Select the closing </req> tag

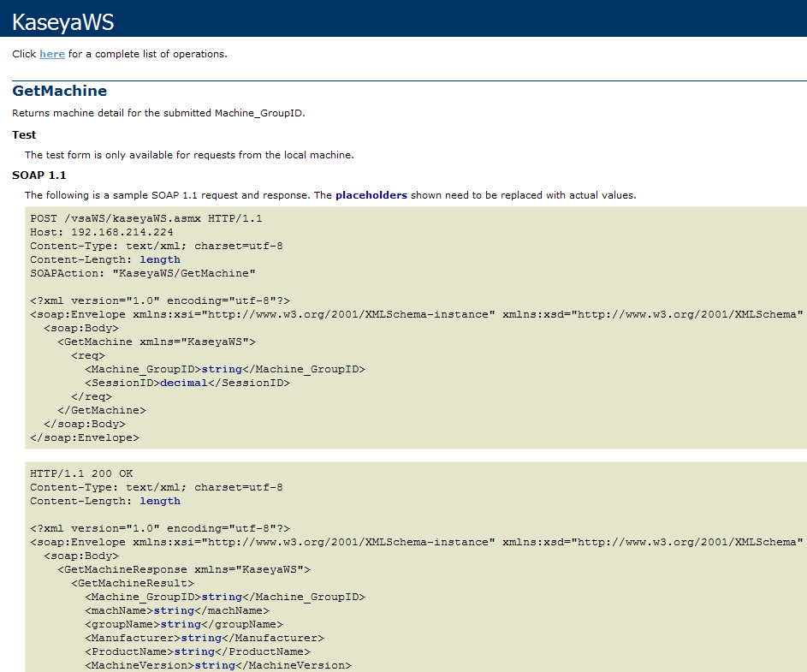[x=92, y=397]
